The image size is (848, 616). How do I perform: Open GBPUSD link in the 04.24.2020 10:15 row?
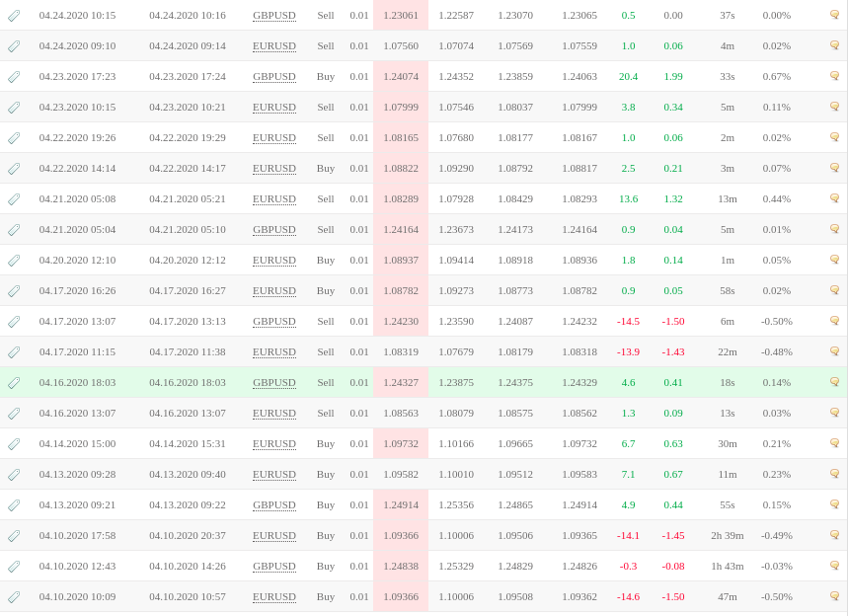click(x=274, y=15)
